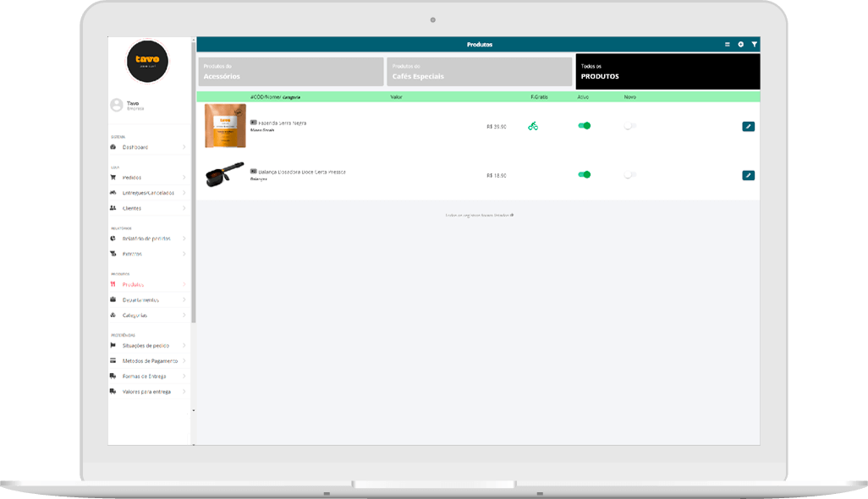This screenshot has width=868, height=499.
Task: Disable Ativo toggle for Fazenda Serra Negra
Action: [584, 126]
